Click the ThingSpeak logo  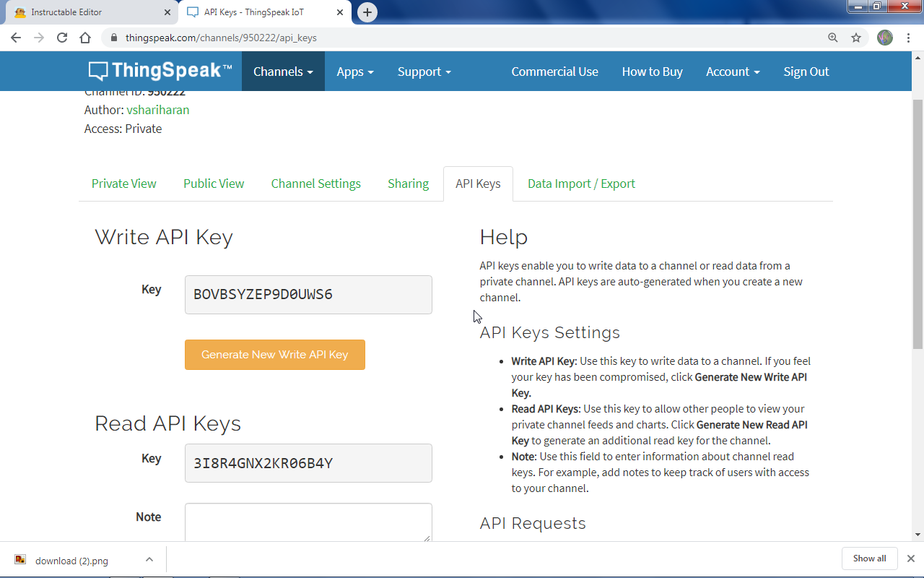[160, 71]
